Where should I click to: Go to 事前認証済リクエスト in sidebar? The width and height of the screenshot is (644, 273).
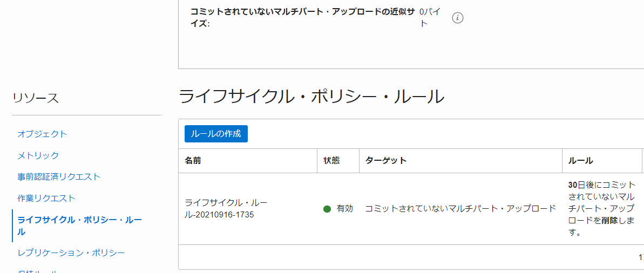(x=59, y=176)
